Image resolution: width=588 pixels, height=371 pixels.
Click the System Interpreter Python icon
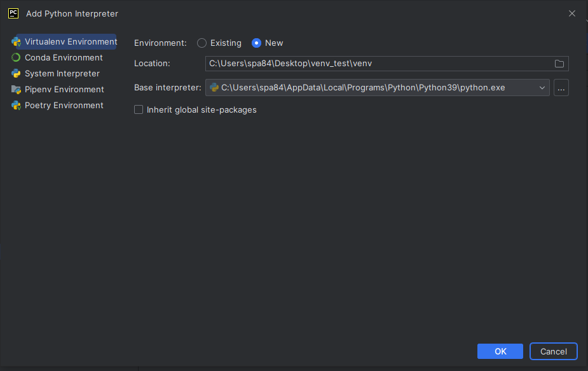click(16, 74)
